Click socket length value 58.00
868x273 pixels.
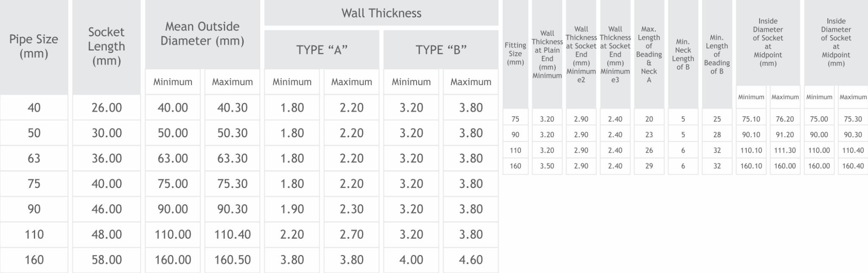point(106,260)
